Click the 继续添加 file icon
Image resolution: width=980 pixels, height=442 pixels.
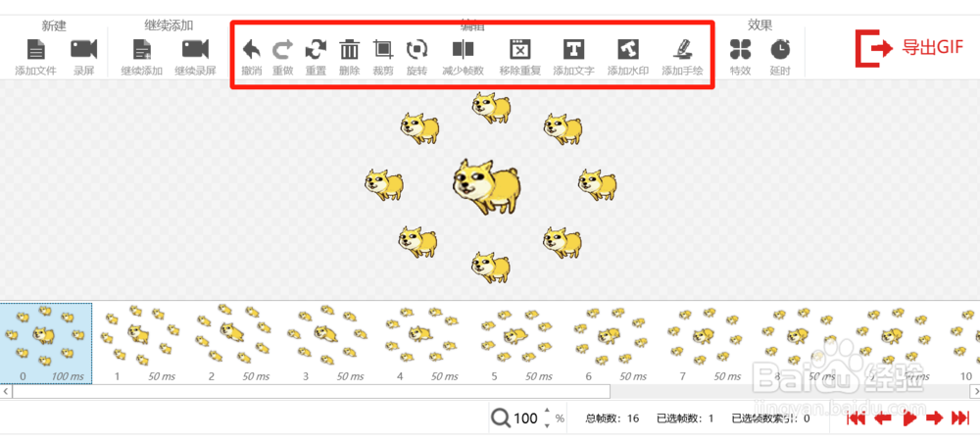142,49
